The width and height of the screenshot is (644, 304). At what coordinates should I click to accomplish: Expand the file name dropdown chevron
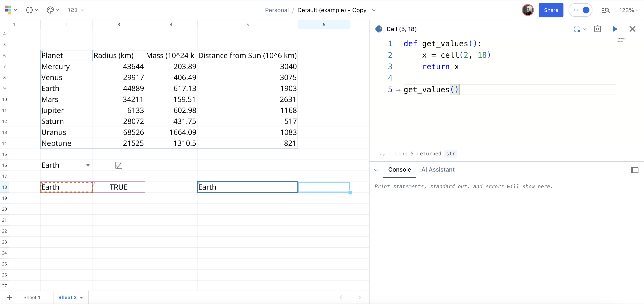(374, 10)
